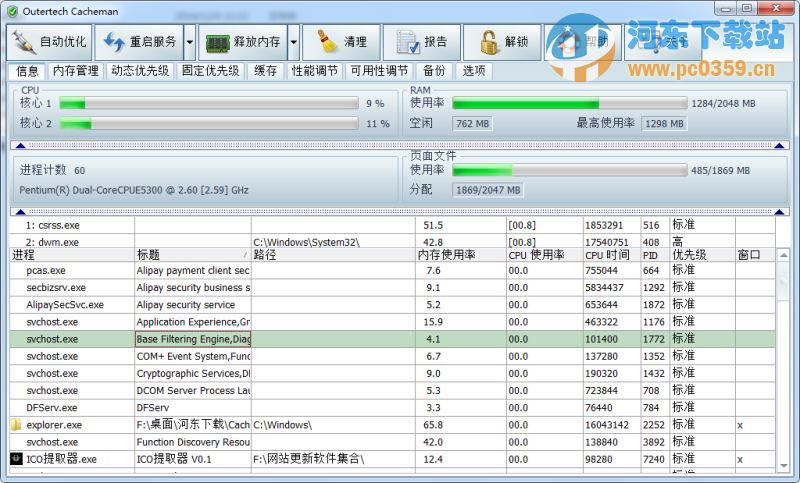800x483 pixels.
Task: Open the dropdown arrow next to 重启服务
Action: (190, 42)
